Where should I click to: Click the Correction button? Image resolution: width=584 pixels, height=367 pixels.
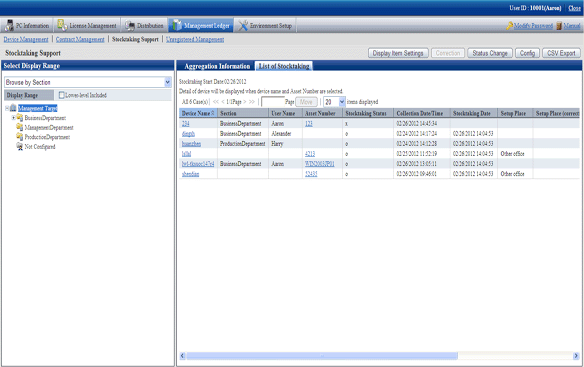(448, 53)
